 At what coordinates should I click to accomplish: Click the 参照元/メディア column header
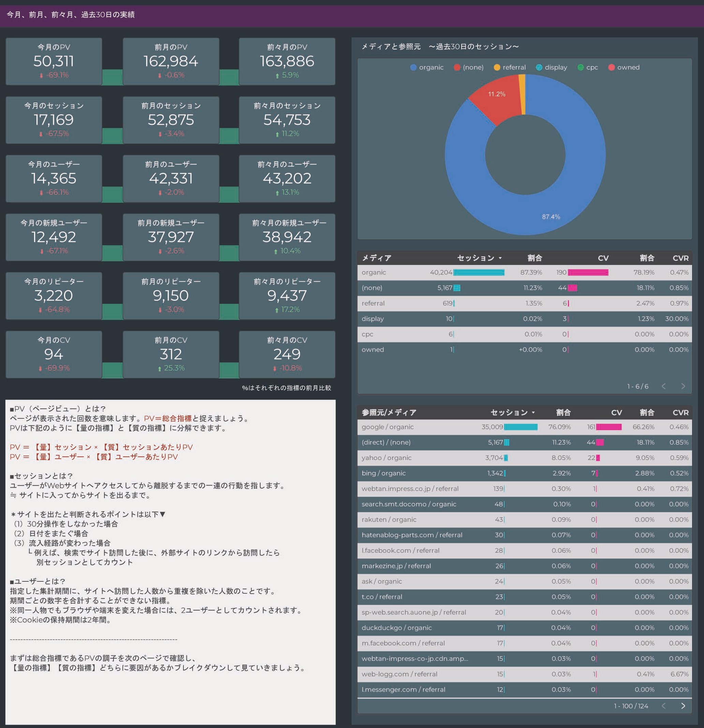tap(389, 413)
